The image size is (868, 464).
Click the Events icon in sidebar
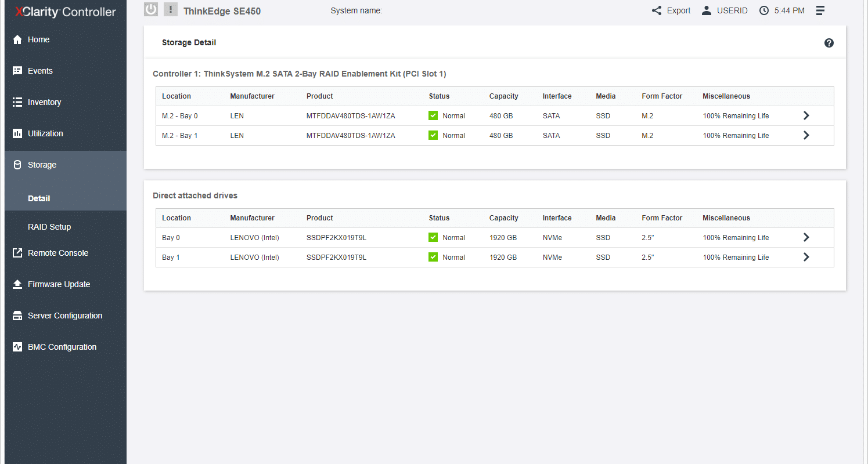(x=17, y=71)
